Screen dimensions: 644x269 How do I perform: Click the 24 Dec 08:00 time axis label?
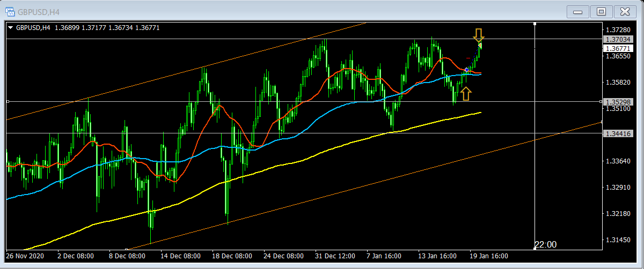click(283, 256)
